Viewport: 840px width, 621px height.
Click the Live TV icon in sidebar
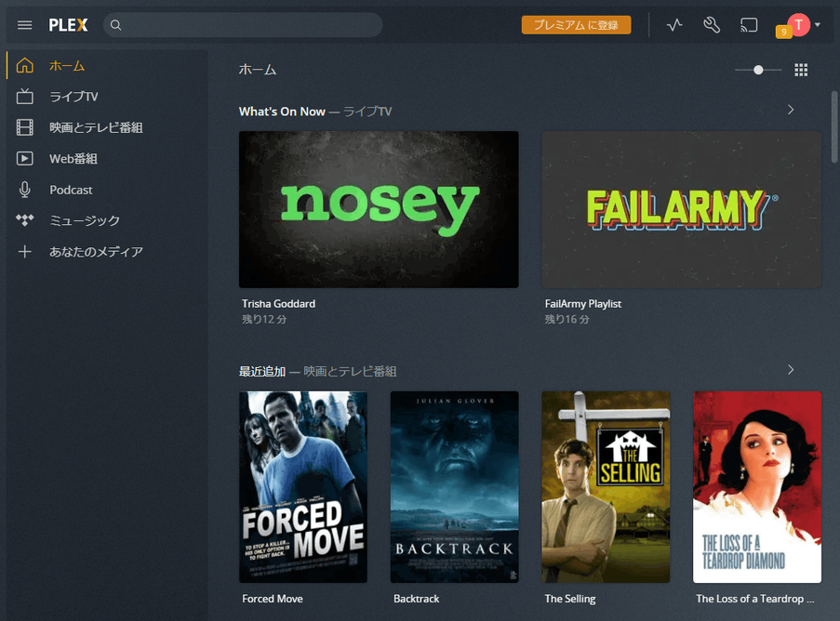(x=24, y=97)
